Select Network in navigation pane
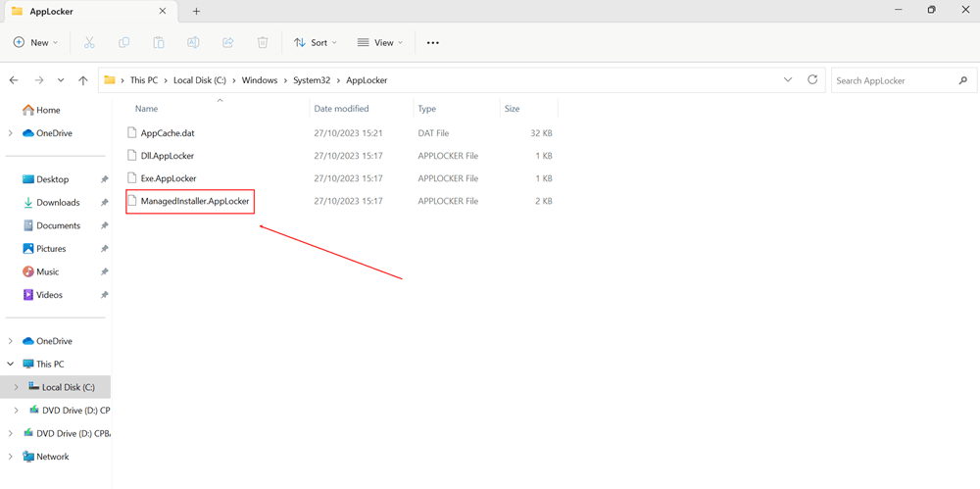Image resolution: width=980 pixels, height=489 pixels. [x=53, y=457]
